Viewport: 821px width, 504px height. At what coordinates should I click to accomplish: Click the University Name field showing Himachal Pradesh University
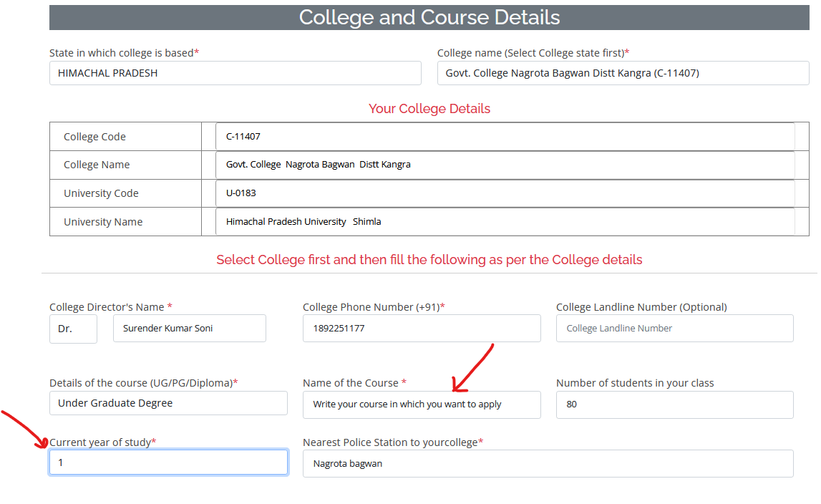tap(505, 222)
